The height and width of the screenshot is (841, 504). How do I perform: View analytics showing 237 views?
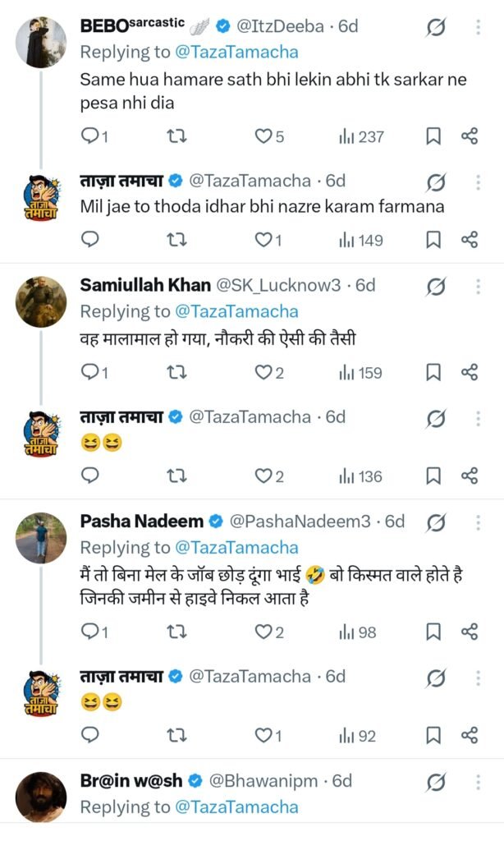[361, 136]
